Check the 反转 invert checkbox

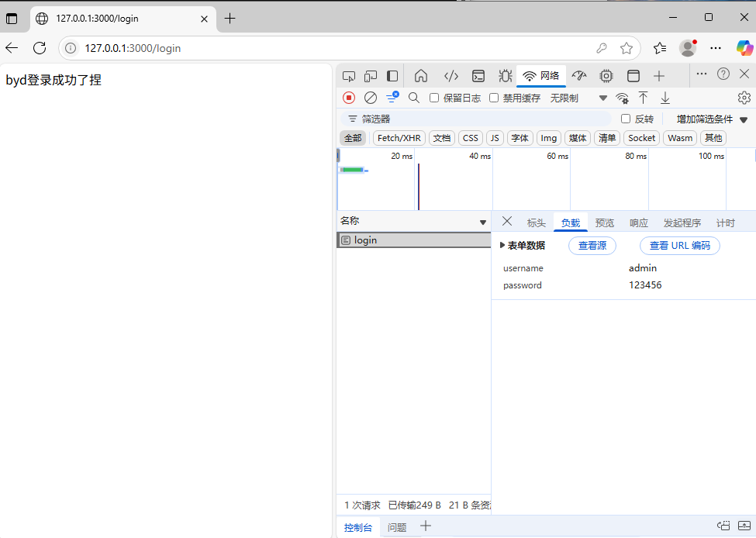(626, 119)
